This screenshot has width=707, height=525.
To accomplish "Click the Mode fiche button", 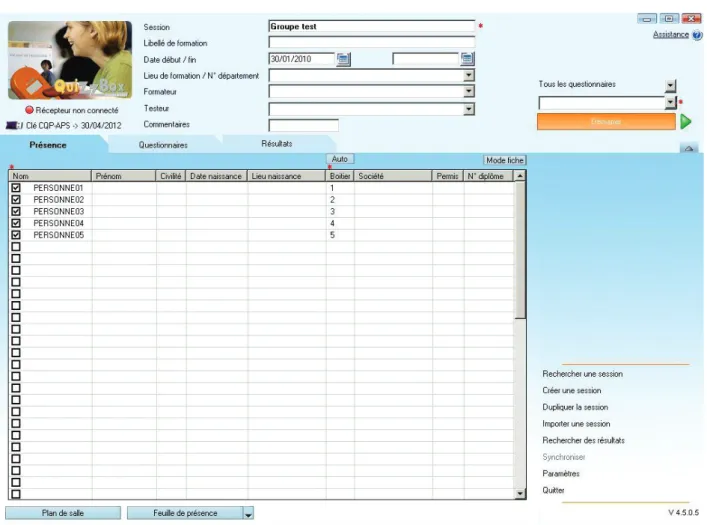I will [505, 160].
